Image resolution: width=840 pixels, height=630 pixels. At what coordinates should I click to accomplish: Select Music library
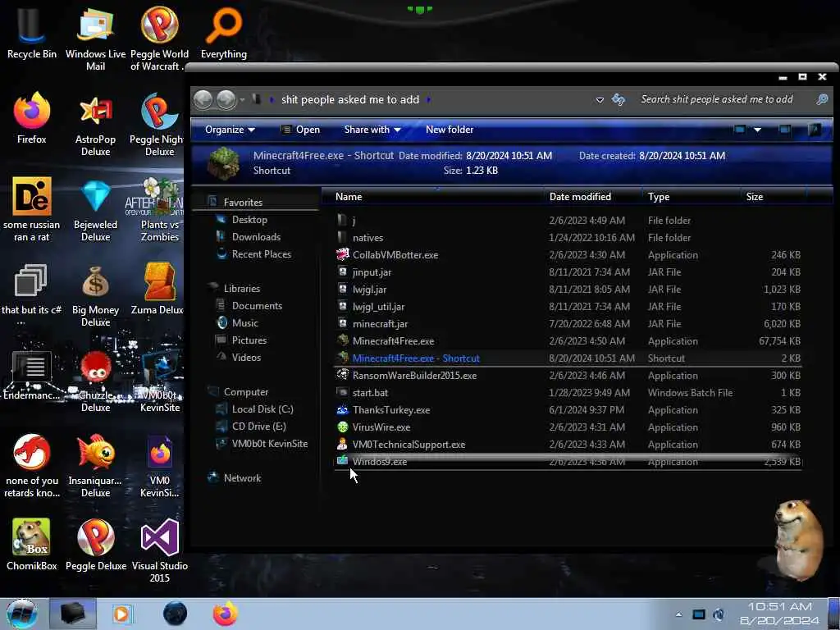tap(244, 322)
